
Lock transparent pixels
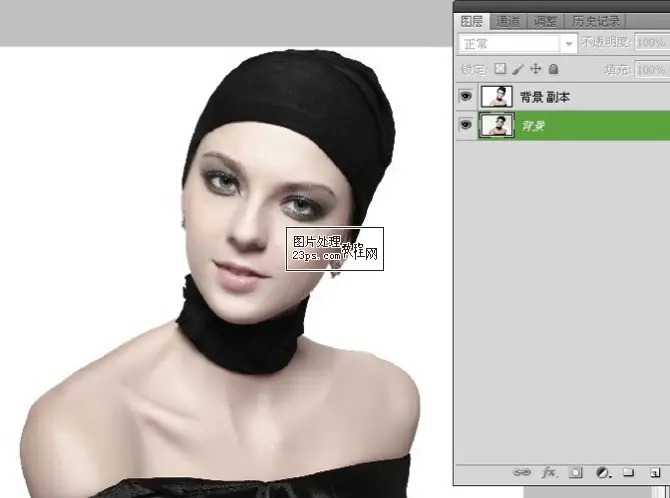pyautogui.click(x=501, y=69)
